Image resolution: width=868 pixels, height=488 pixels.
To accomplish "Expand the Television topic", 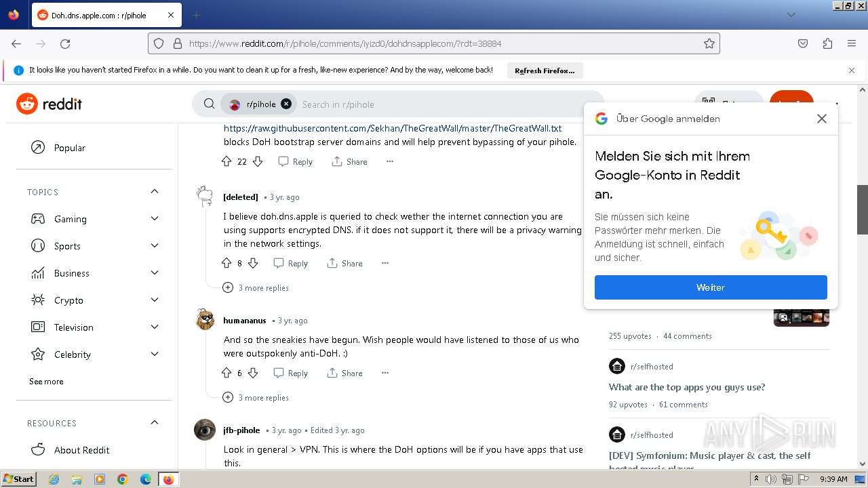I will (x=94, y=327).
